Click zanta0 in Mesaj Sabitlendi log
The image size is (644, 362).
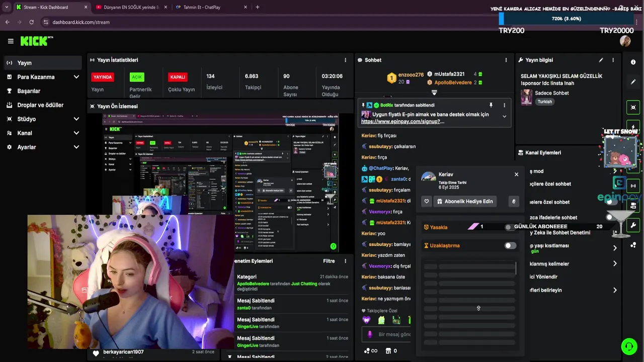(x=244, y=308)
